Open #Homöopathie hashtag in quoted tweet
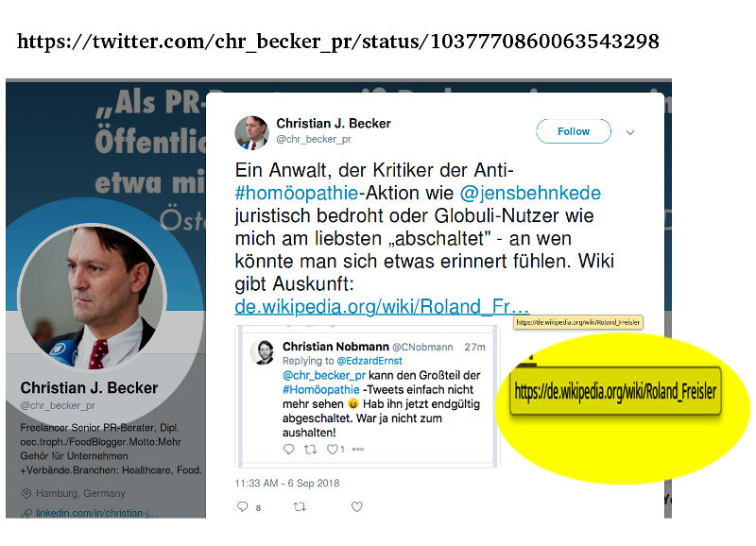The width and height of the screenshot is (756, 546). coord(321,389)
